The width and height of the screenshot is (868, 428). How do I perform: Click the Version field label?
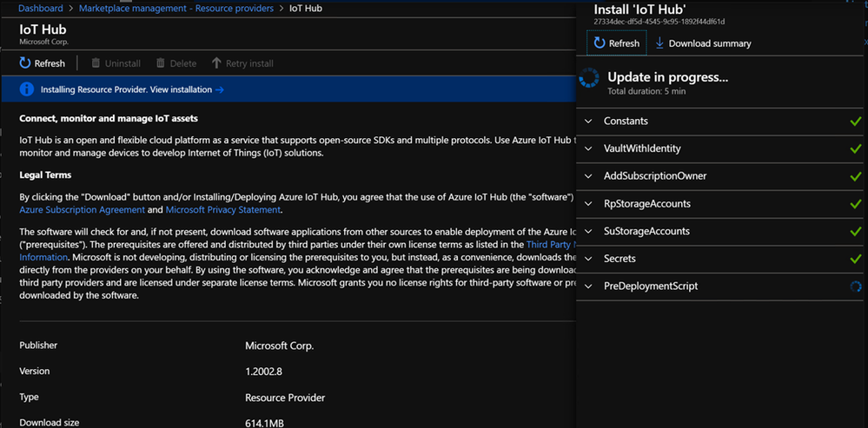pyautogui.click(x=35, y=371)
